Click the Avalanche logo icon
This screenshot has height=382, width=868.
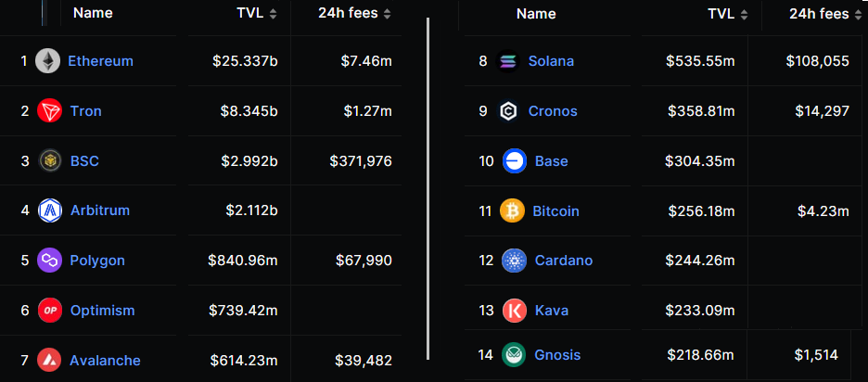point(50,360)
